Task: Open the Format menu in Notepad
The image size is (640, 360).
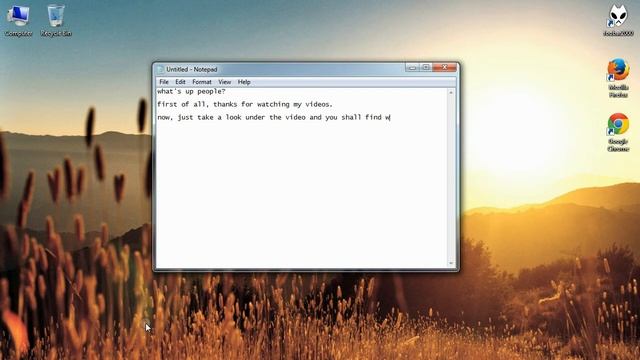Action: [202, 82]
